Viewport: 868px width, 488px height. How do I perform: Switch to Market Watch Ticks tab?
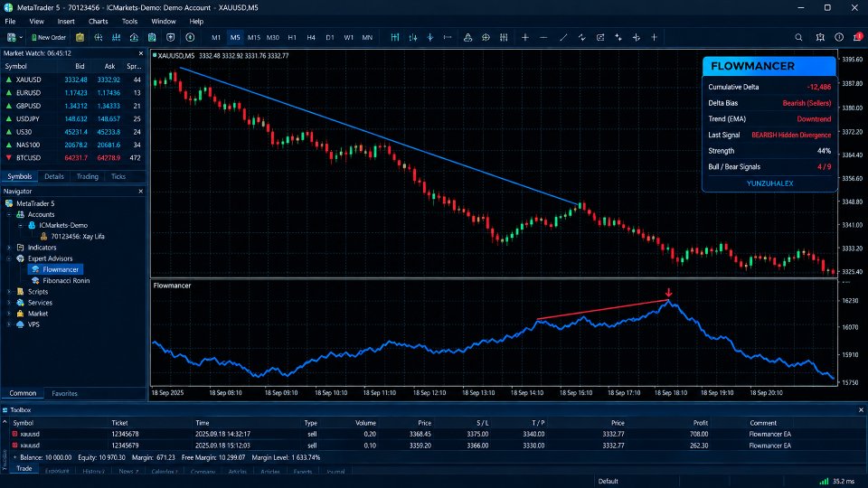point(118,176)
